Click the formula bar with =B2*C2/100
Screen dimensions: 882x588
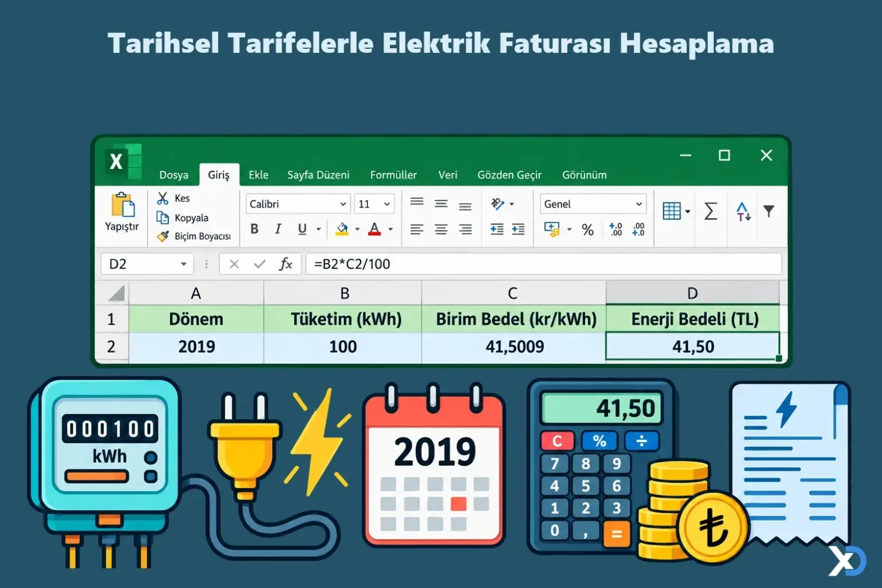[x=544, y=264]
